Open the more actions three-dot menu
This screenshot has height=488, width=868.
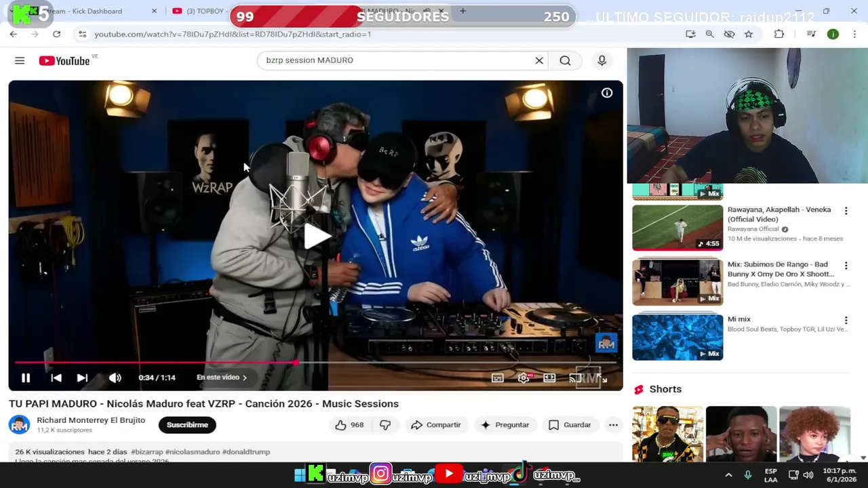[x=613, y=425]
